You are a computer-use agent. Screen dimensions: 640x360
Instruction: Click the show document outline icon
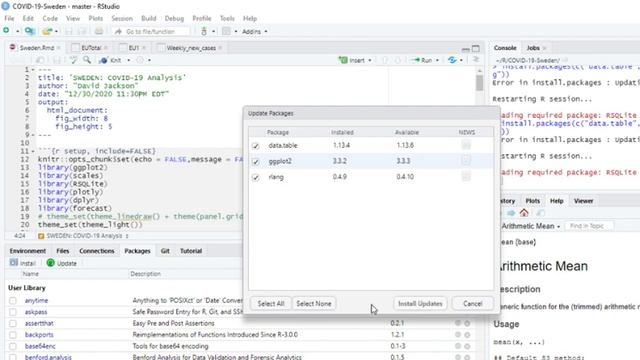tap(476, 60)
